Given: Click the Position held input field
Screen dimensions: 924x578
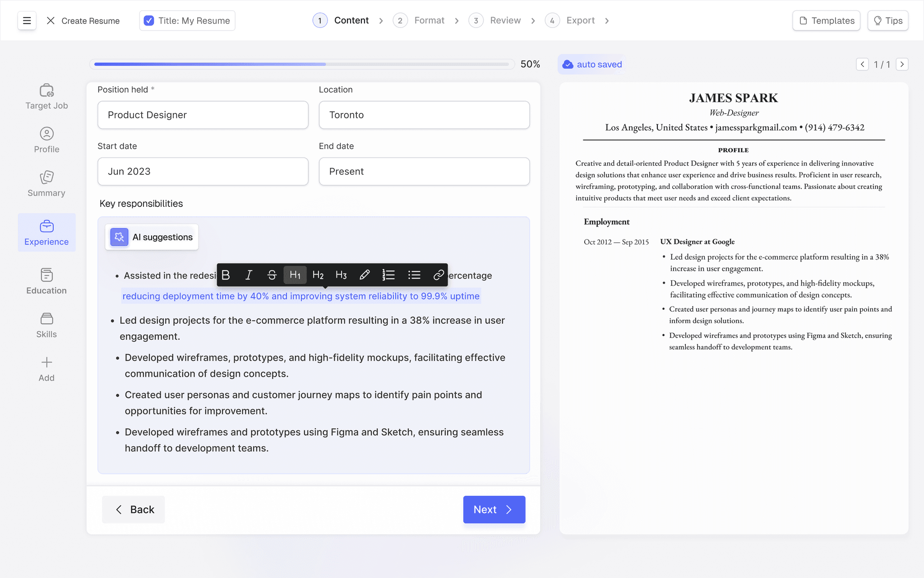Looking at the screenshot, I should 203,114.
